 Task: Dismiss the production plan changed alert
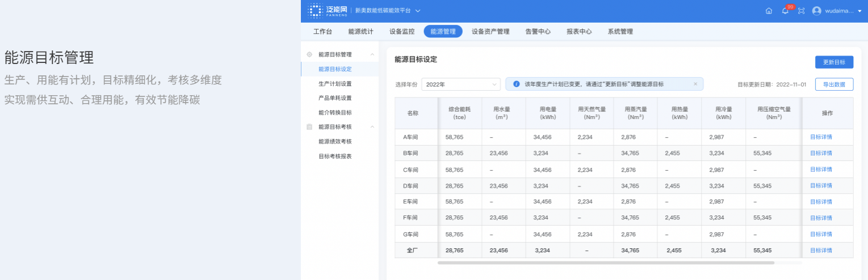(695, 84)
